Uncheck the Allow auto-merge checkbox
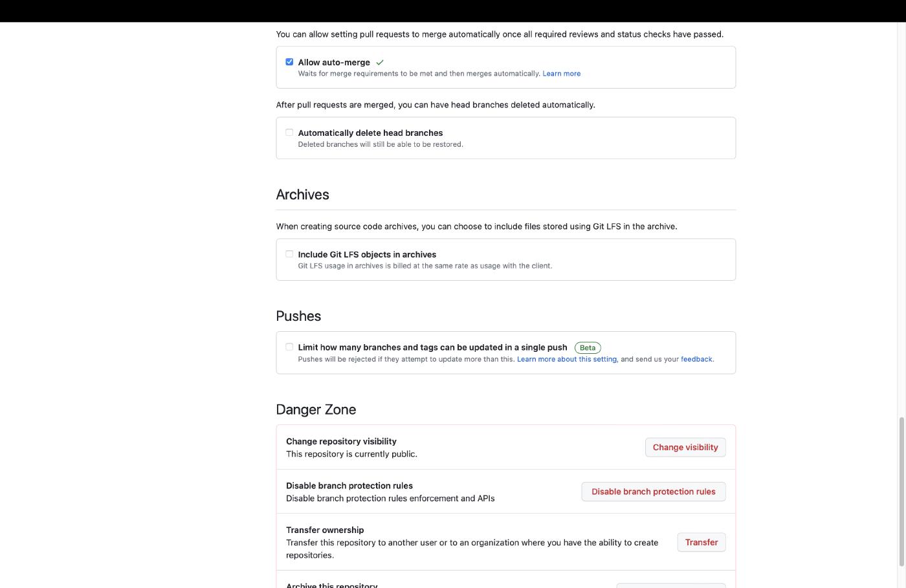The image size is (906, 588). click(289, 62)
